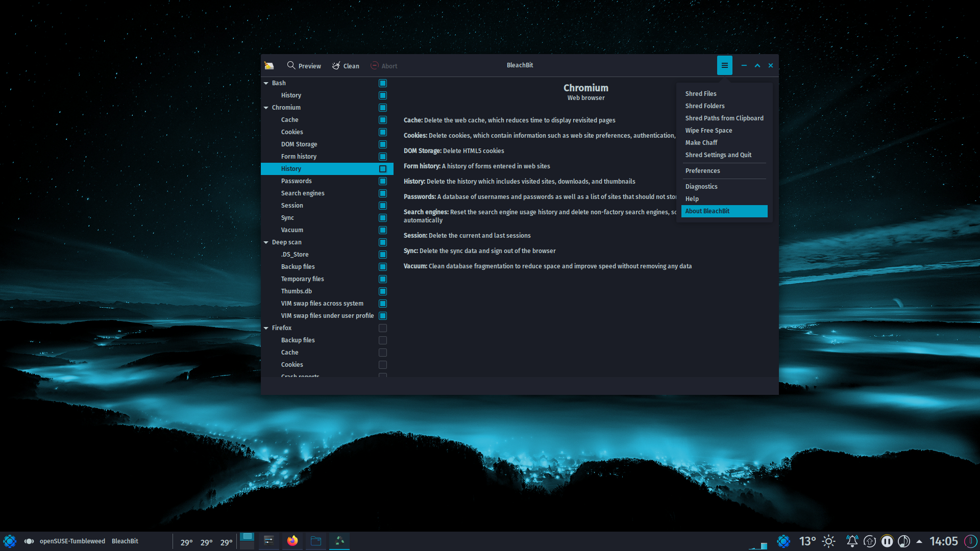The width and height of the screenshot is (980, 551).
Task: Click the Preview magnifier button
Action: 304,65
